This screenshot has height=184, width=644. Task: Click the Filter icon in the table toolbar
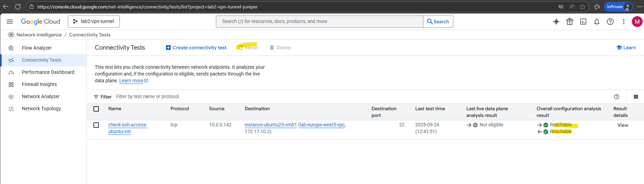(96, 97)
